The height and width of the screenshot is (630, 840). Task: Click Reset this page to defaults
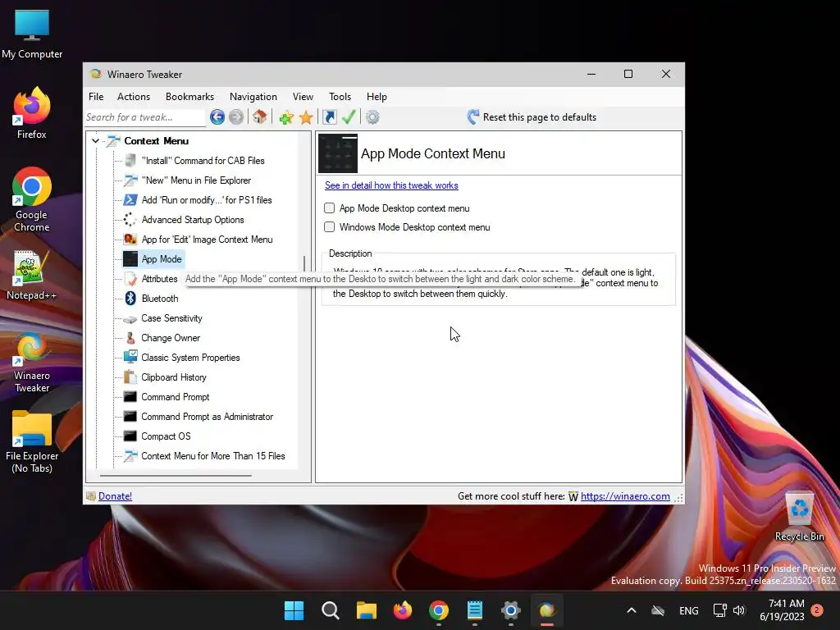[x=532, y=116]
